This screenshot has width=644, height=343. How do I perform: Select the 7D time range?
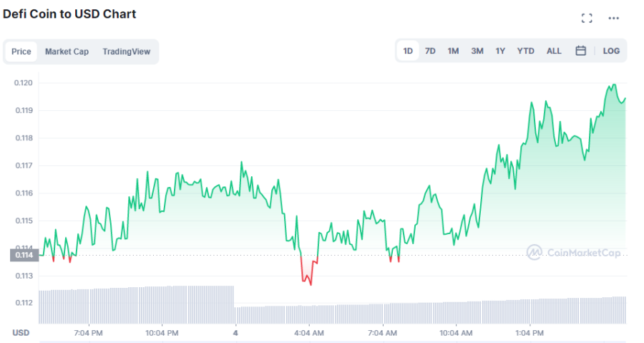tap(430, 51)
